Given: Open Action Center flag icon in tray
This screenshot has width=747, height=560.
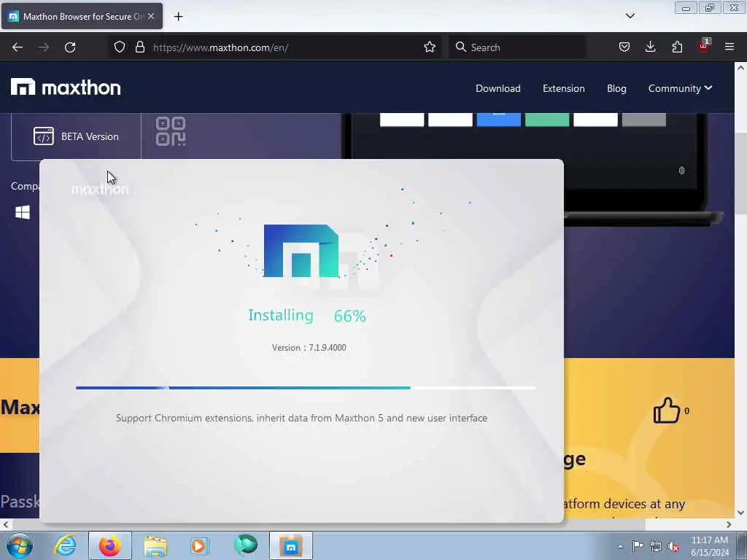Looking at the screenshot, I should [x=638, y=546].
